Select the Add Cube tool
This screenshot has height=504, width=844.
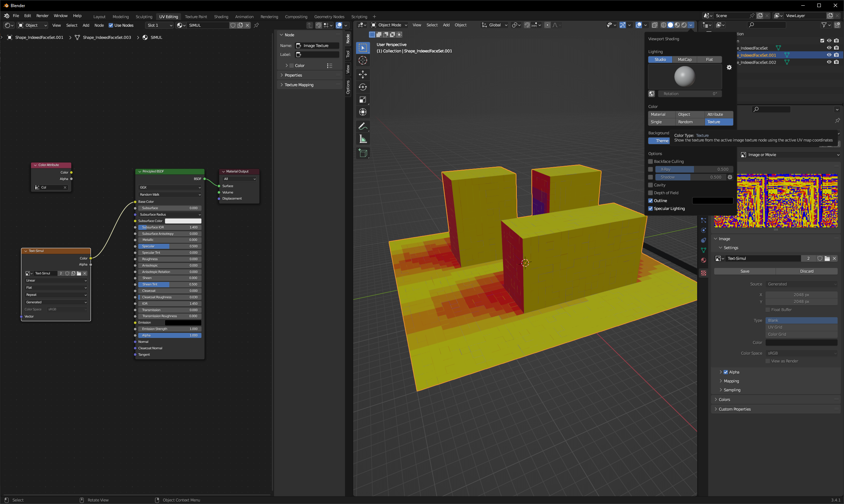click(363, 153)
